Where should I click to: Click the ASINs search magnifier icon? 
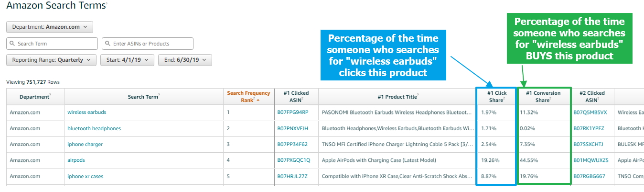pos(107,44)
